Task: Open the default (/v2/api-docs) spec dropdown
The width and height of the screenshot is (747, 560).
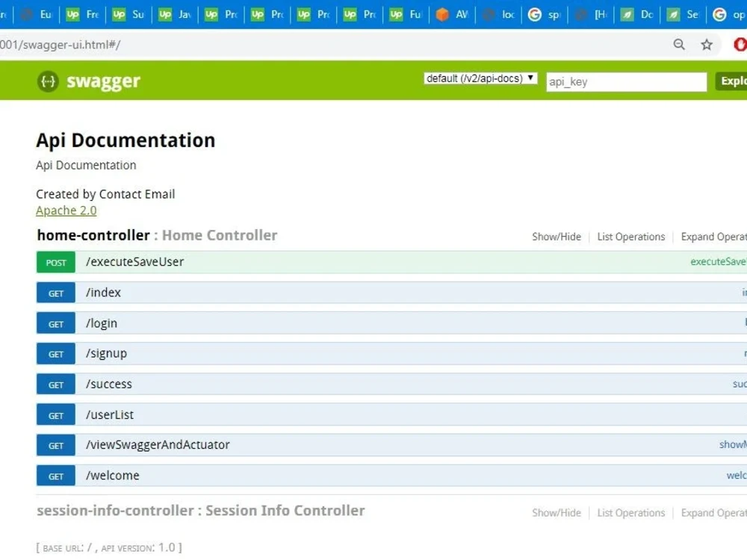Action: point(480,78)
